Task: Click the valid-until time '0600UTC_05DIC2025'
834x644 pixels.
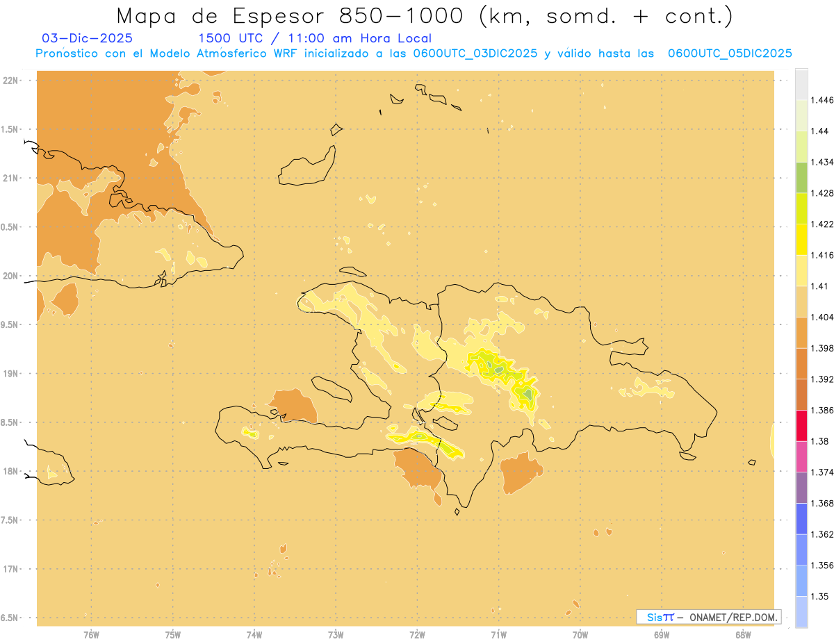Action: [730, 53]
